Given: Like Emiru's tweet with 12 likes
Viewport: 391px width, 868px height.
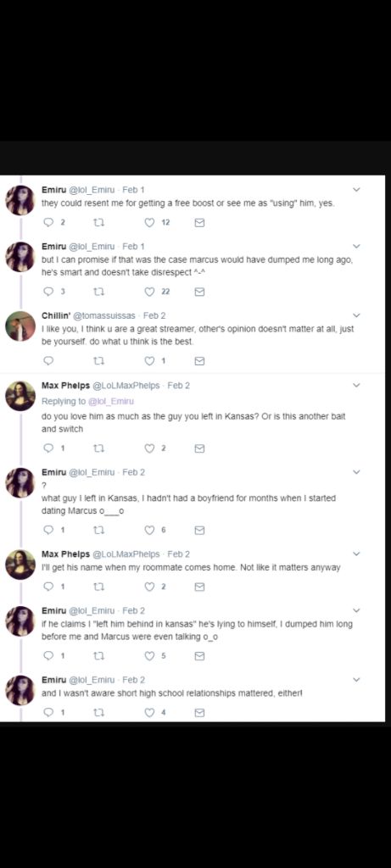Looking at the screenshot, I should [149, 223].
